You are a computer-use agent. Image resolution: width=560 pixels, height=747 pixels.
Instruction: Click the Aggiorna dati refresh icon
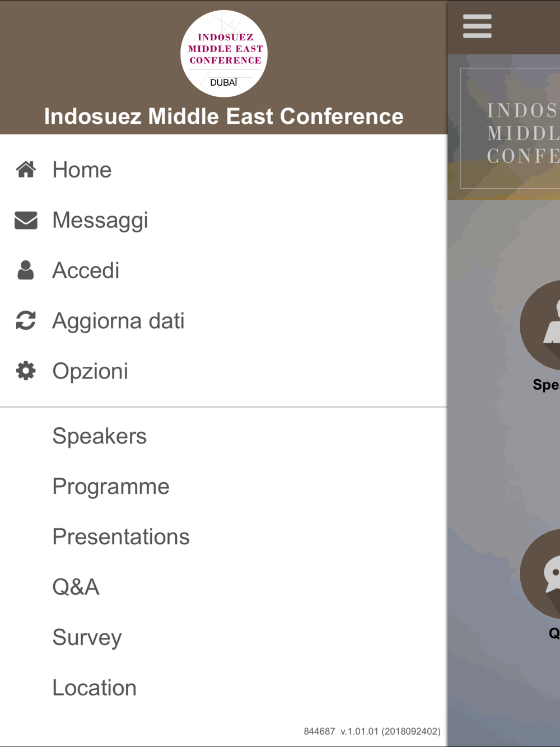[x=26, y=320]
